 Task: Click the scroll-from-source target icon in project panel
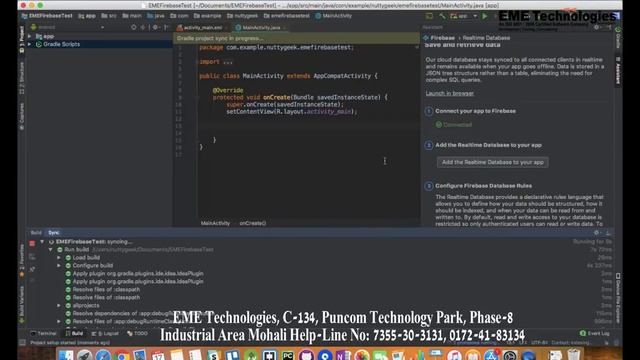(x=133, y=27)
